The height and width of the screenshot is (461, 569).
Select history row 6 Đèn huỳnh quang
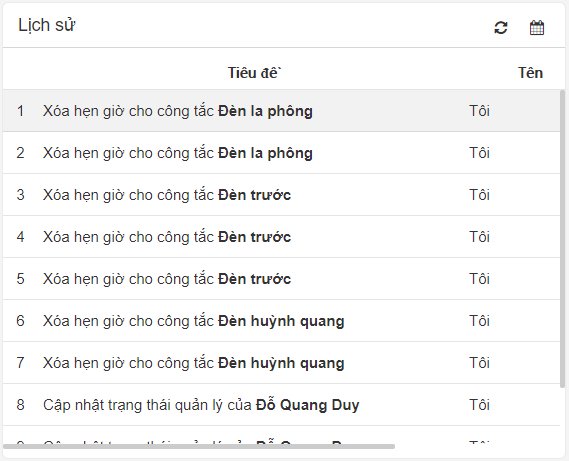pos(282,321)
